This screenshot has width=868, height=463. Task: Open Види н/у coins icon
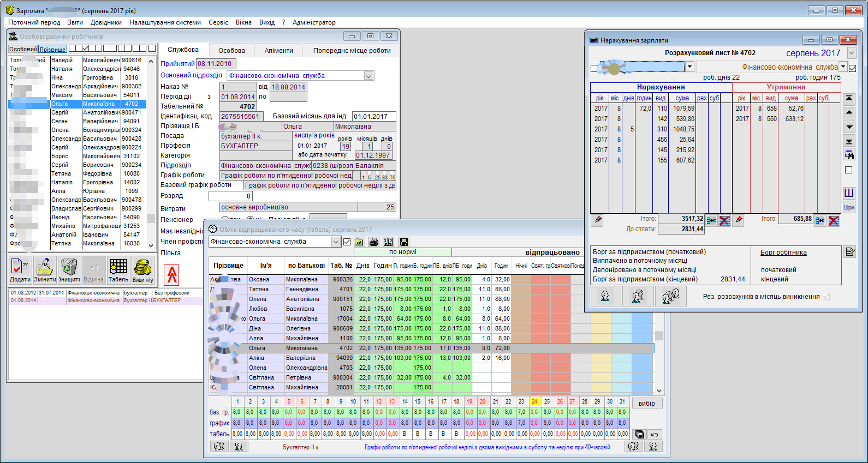click(x=142, y=270)
